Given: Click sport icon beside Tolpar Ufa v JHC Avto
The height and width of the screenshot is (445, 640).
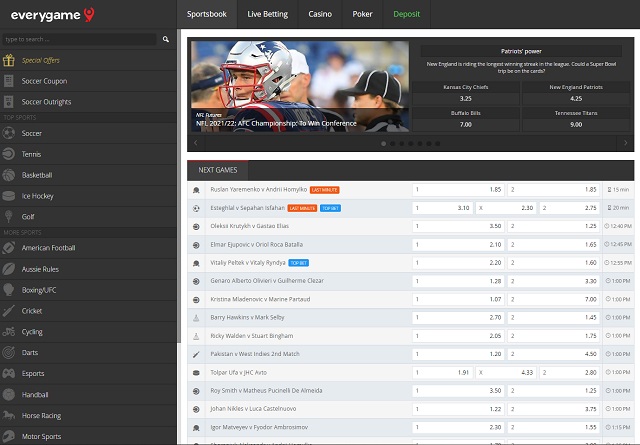Looking at the screenshot, I should 196,373.
